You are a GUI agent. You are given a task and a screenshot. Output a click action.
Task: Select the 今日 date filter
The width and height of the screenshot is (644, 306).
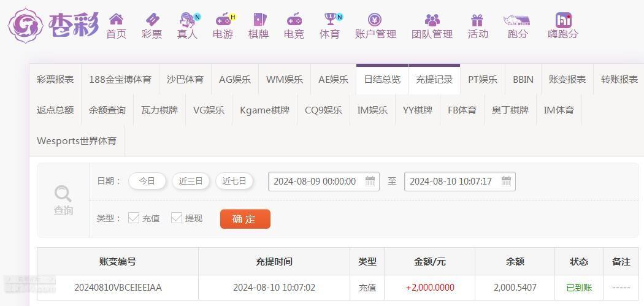(x=147, y=181)
